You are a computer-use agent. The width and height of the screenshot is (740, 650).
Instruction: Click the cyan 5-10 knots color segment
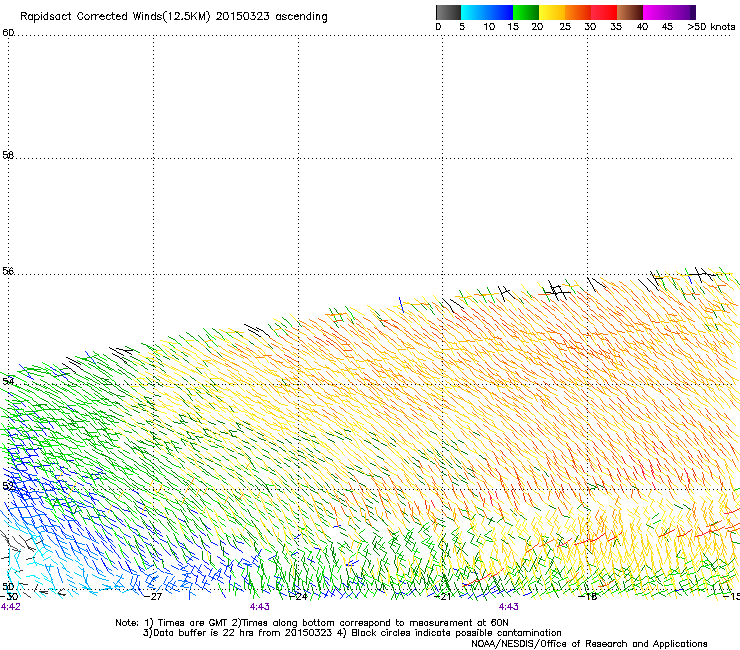pos(474,12)
